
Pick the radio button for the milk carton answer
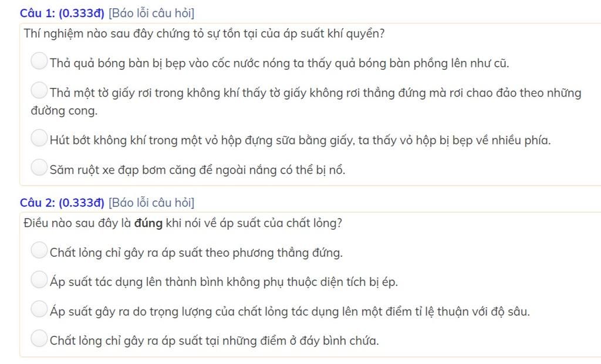(x=39, y=138)
